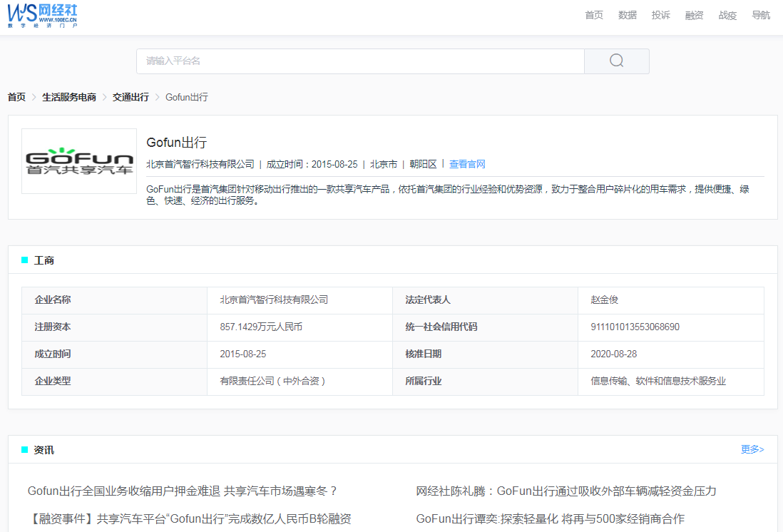Click the 核准日期 label cell
Image resolution: width=783 pixels, height=532 pixels.
coord(485,354)
